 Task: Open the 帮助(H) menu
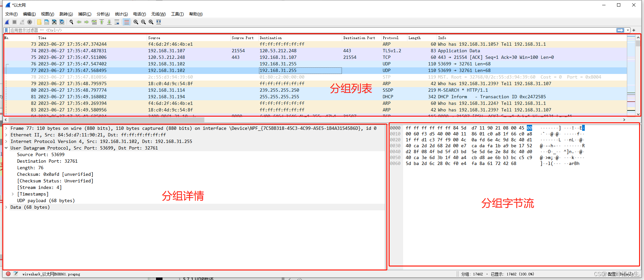click(x=196, y=14)
